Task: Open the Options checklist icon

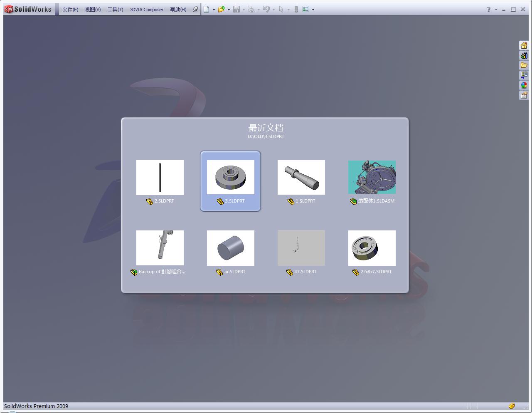Action: (306, 9)
